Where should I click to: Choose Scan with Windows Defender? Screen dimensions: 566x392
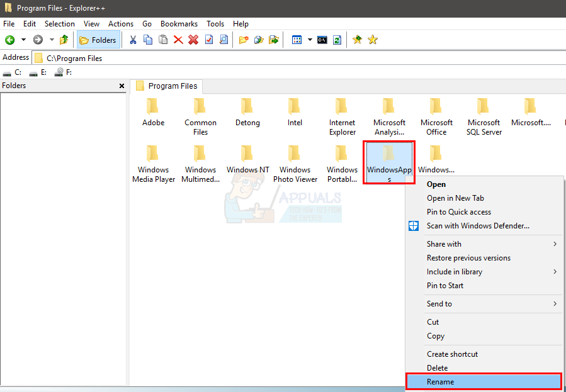(x=485, y=226)
